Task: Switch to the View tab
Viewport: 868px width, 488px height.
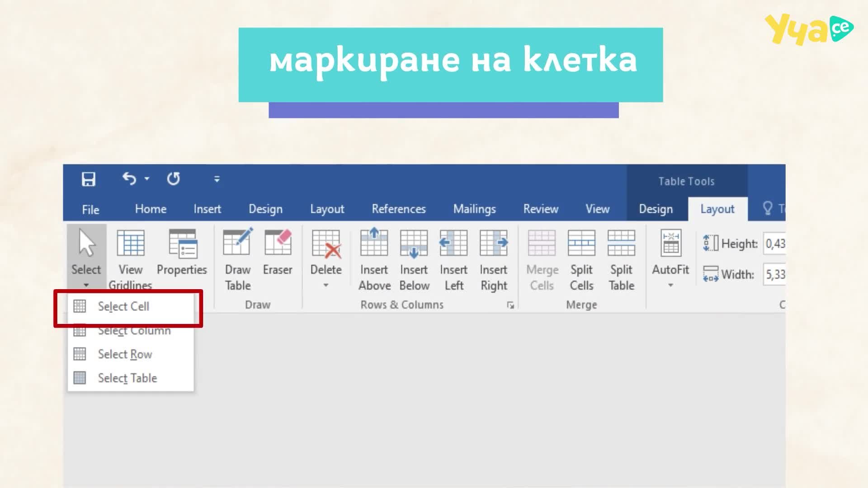Action: click(x=598, y=209)
